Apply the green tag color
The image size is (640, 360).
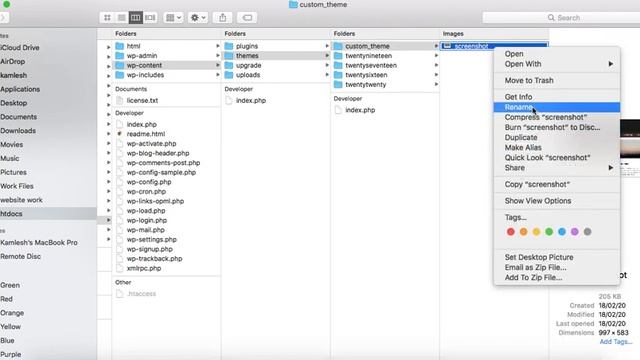tap(549, 232)
